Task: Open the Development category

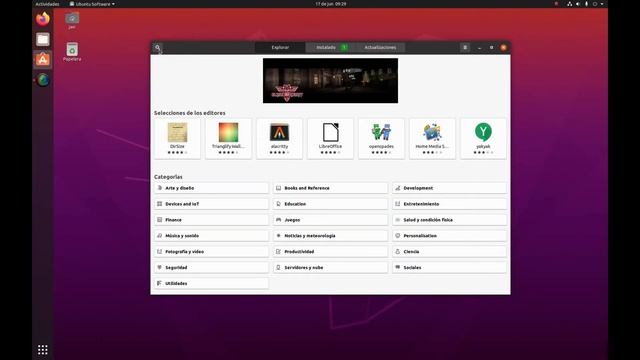Action: 449,188
